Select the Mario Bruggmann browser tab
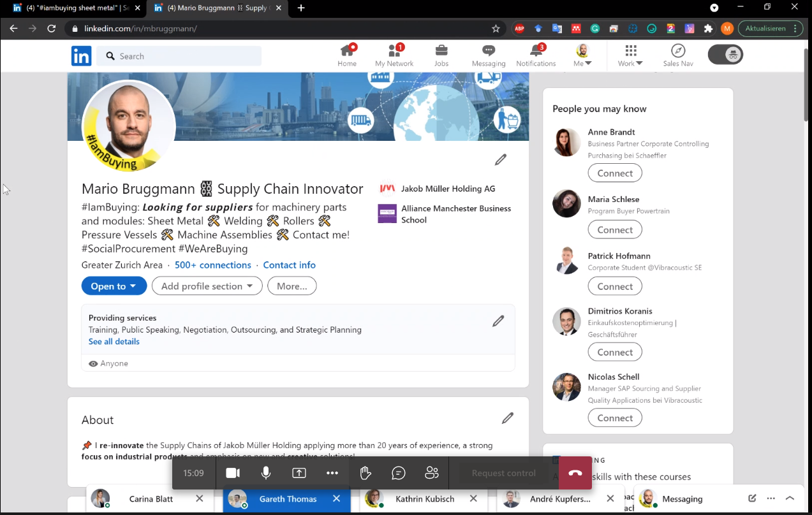Screen dimensions: 812x515 [x=217, y=8]
